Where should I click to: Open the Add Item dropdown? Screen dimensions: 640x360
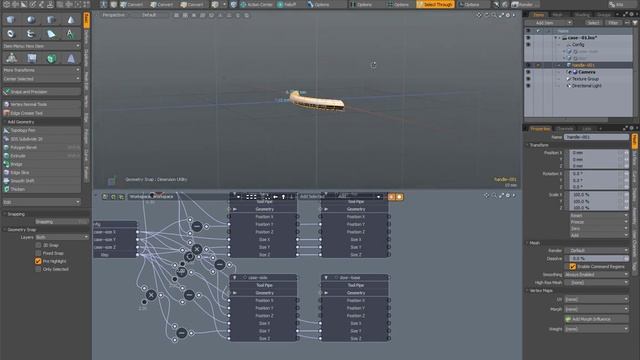pos(548,23)
